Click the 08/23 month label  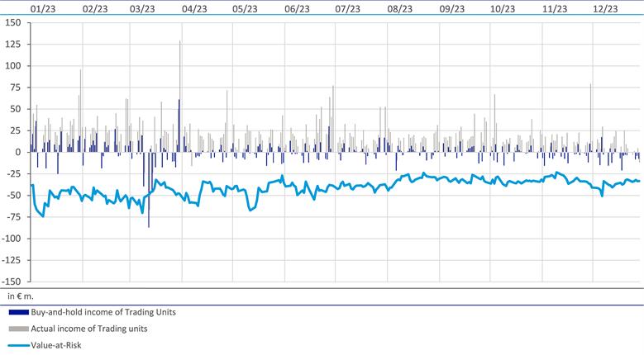click(399, 8)
